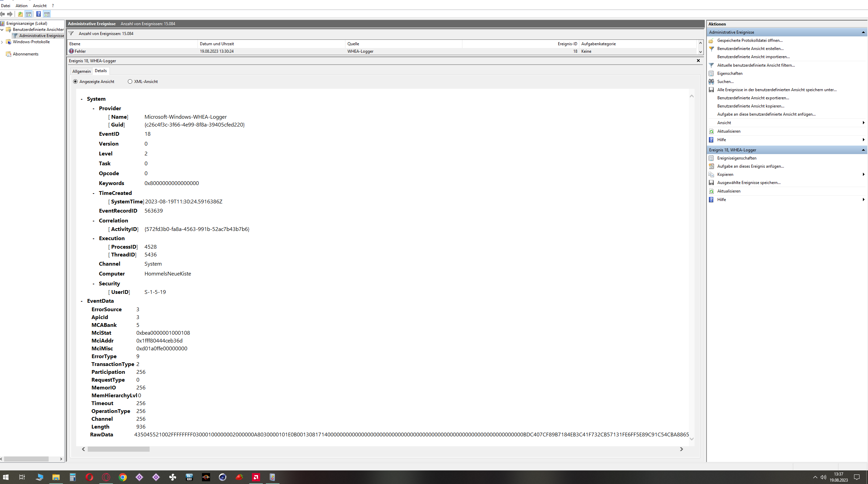
Task: Expand the Windows-Protokolle tree node
Action: pyautogui.click(x=2, y=42)
